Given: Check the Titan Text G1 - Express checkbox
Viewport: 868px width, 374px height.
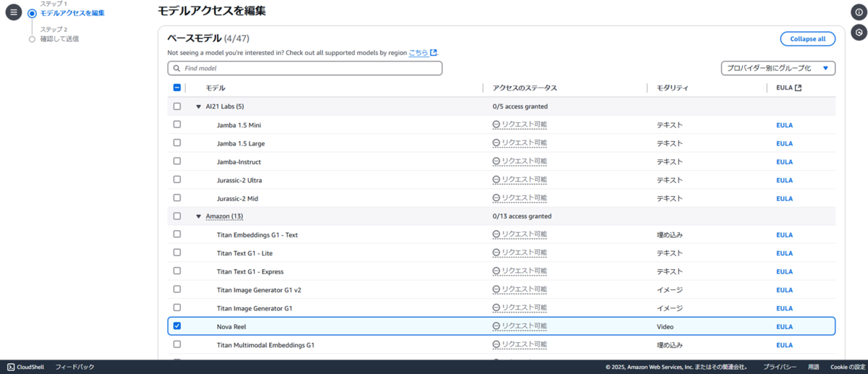Looking at the screenshot, I should coord(177,271).
